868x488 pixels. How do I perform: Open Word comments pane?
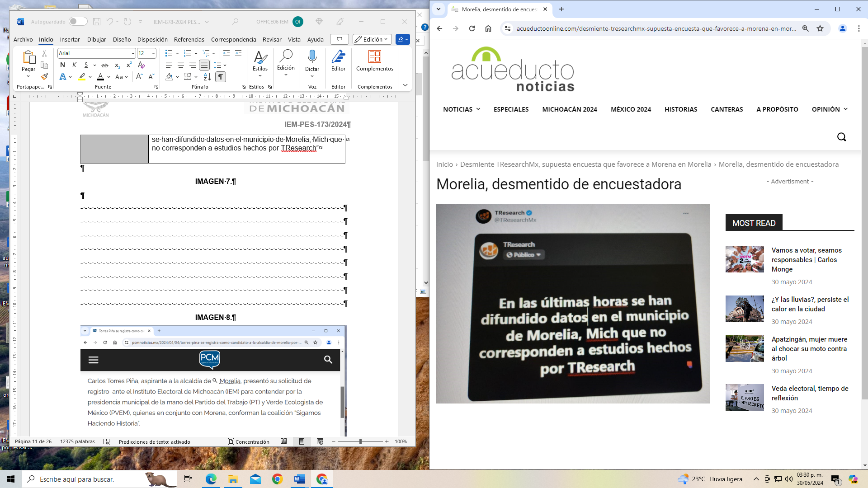(340, 39)
